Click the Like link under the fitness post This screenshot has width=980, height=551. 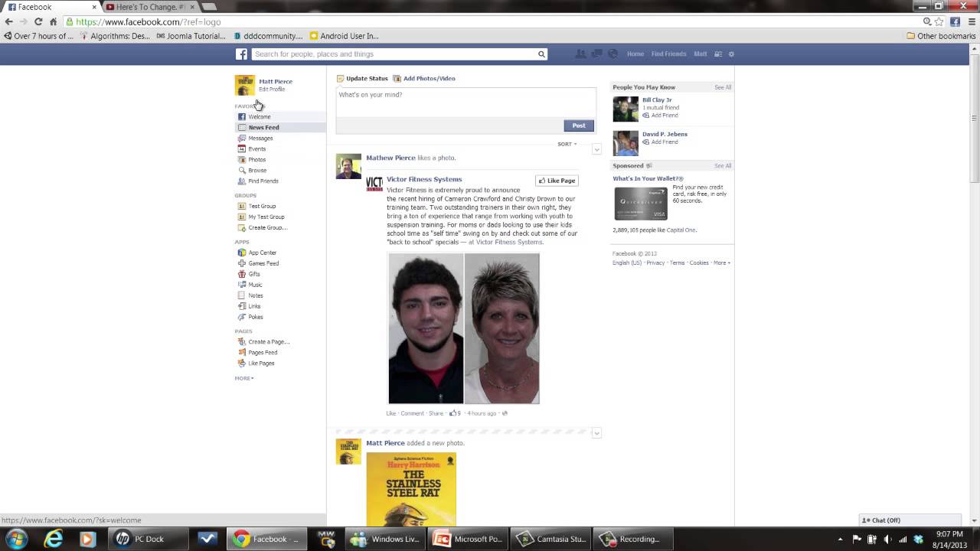391,413
